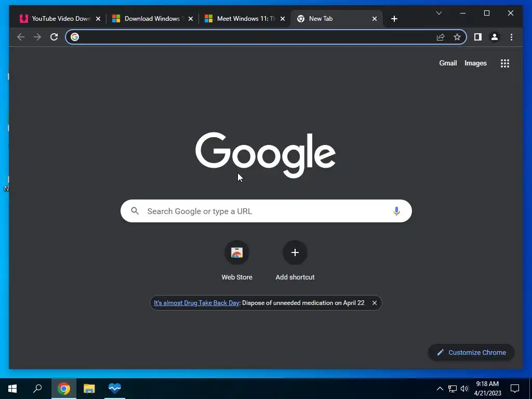532x399 pixels.
Task: Open the blue heart app in taskbar
Action: pos(115,389)
